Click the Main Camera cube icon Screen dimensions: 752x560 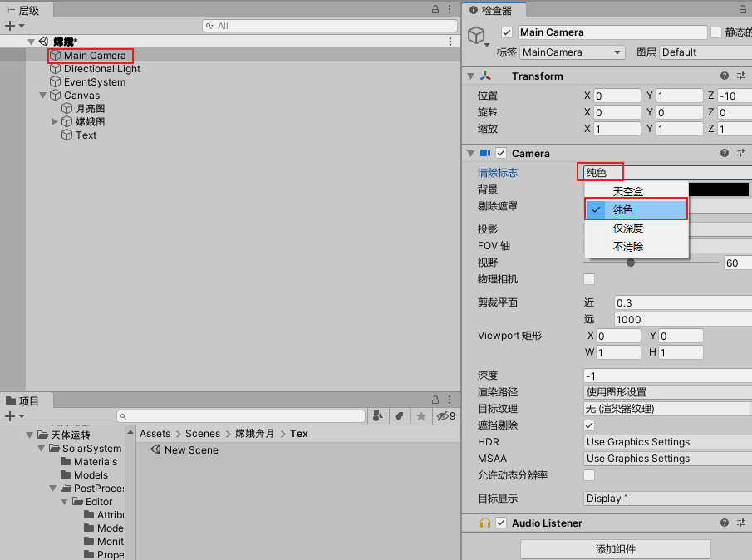pyautogui.click(x=56, y=56)
